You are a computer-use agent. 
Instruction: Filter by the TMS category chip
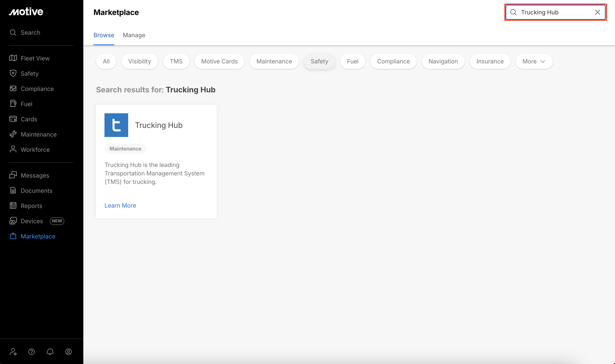pos(176,61)
